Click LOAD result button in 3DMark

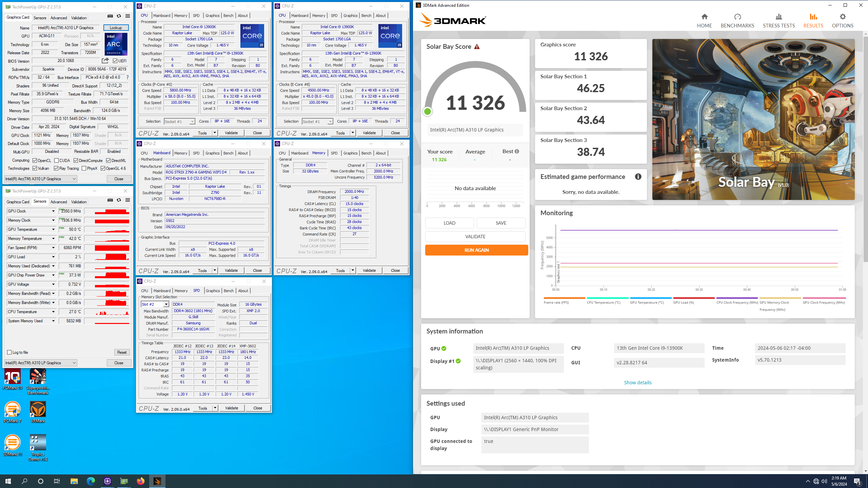pos(449,223)
